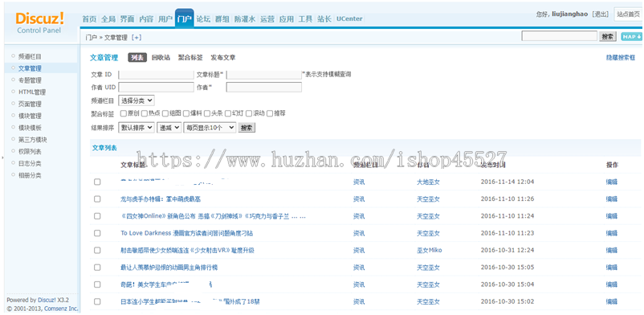
Task: Open 相册分类 in the sidebar
Action: click(x=30, y=175)
